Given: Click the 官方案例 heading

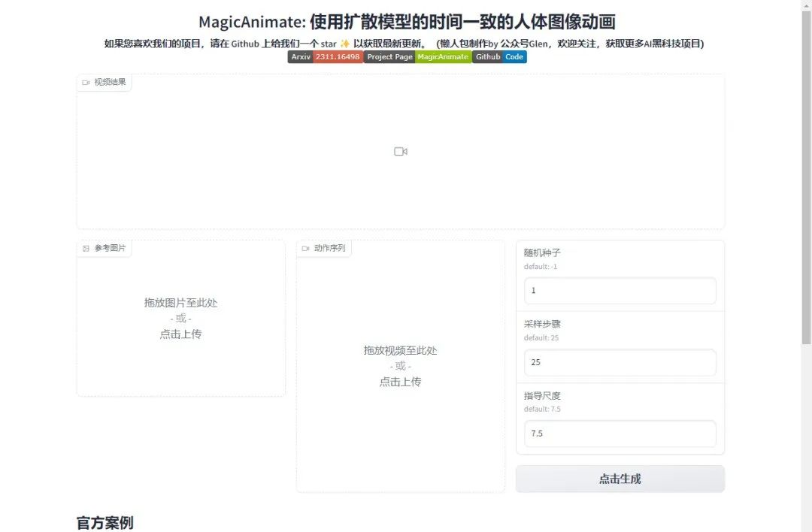Looking at the screenshot, I should tap(105, 523).
